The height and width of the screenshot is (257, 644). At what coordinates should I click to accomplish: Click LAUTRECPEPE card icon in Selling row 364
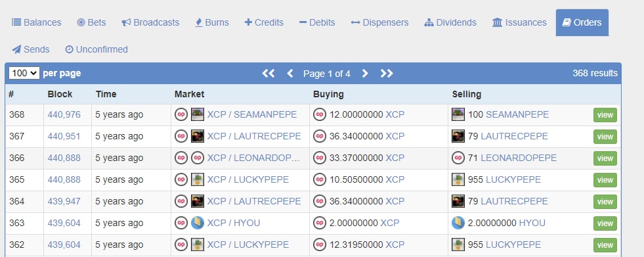458,201
